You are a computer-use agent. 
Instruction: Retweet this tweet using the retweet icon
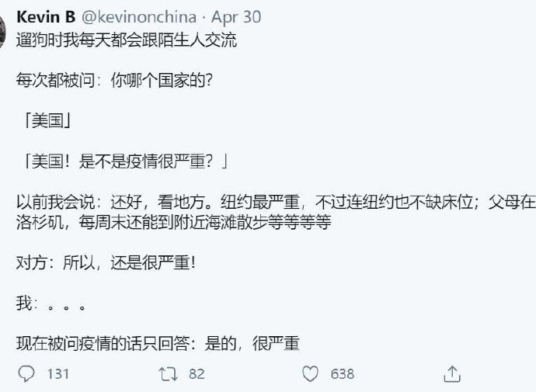click(x=167, y=374)
